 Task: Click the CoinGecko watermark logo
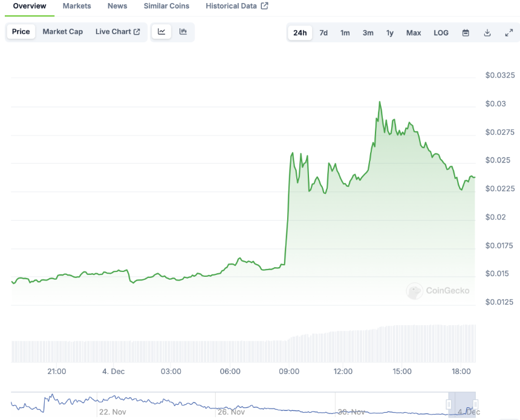[438, 291]
